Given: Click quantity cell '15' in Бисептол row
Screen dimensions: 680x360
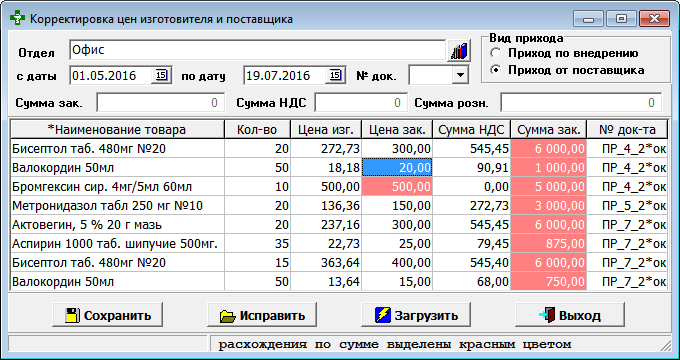Looking at the screenshot, I should tap(257, 262).
